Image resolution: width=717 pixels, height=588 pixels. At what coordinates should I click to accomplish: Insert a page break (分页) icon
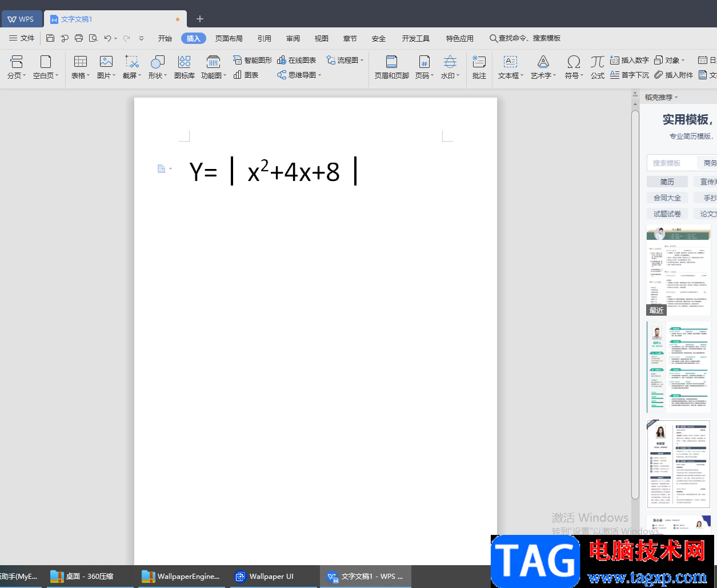click(x=17, y=61)
